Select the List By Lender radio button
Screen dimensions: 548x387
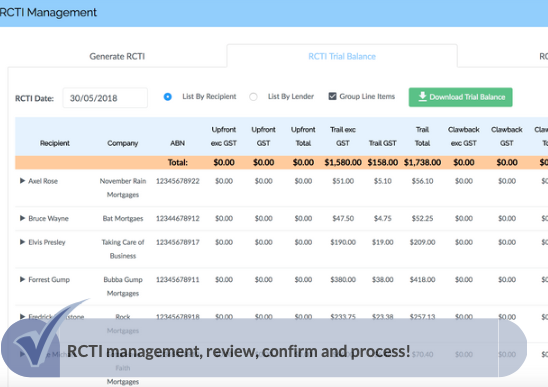click(x=253, y=97)
